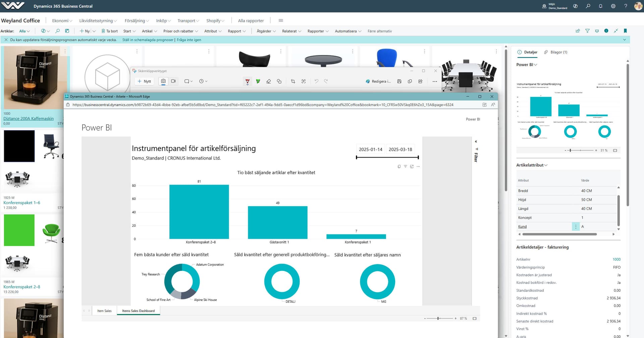The image size is (644, 338).
Task: Switch Skärmklippverktyget to video recording mode
Action: pos(173,81)
